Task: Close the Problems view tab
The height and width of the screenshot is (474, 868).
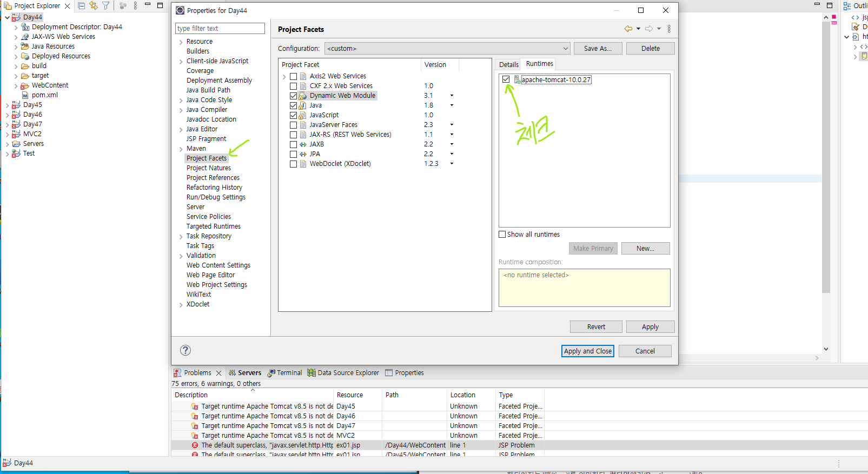Action: tap(218, 373)
